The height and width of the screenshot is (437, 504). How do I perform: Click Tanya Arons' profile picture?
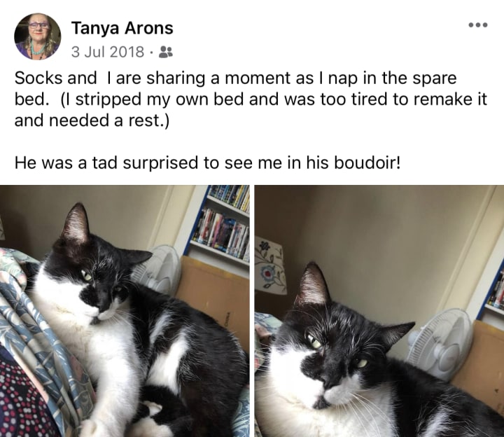click(38, 36)
